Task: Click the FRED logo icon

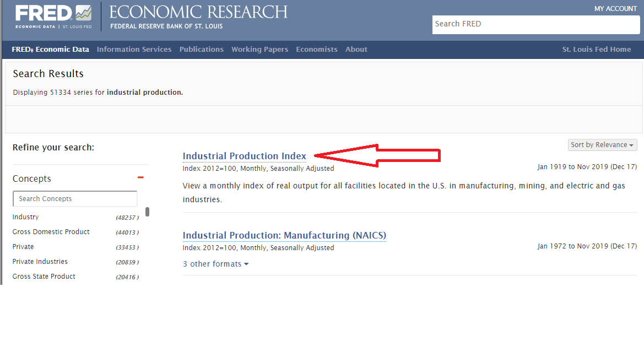Action: [53, 17]
